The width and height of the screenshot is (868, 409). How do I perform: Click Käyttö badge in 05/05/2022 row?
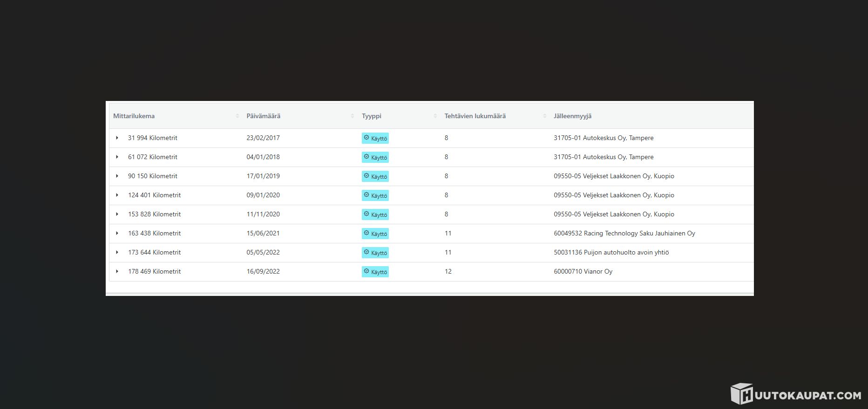pyautogui.click(x=375, y=253)
